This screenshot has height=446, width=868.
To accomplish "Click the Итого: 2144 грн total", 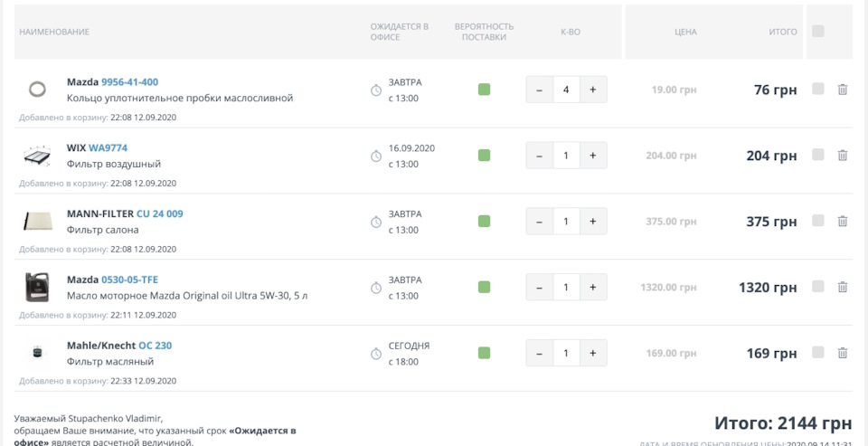I will pyautogui.click(x=783, y=424).
